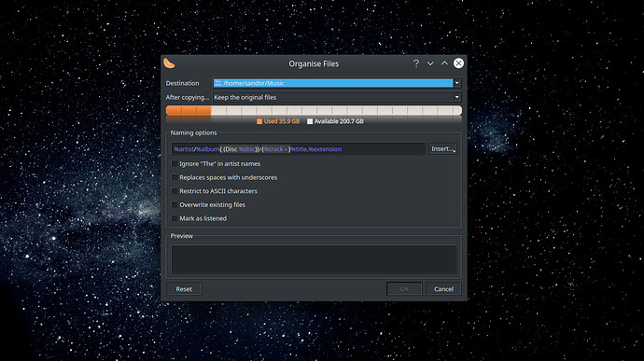Image resolution: width=644 pixels, height=361 pixels.
Task: Click the OK button
Action: 404,289
